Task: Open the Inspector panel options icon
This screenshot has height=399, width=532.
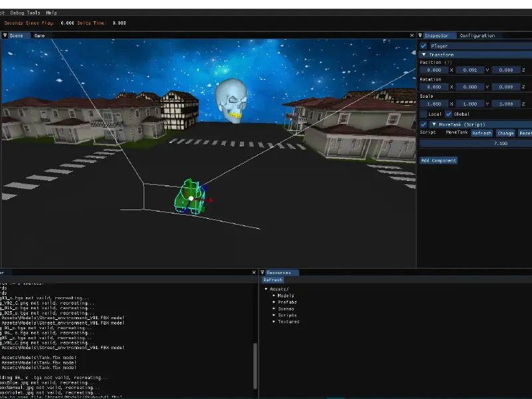Action: click(420, 35)
